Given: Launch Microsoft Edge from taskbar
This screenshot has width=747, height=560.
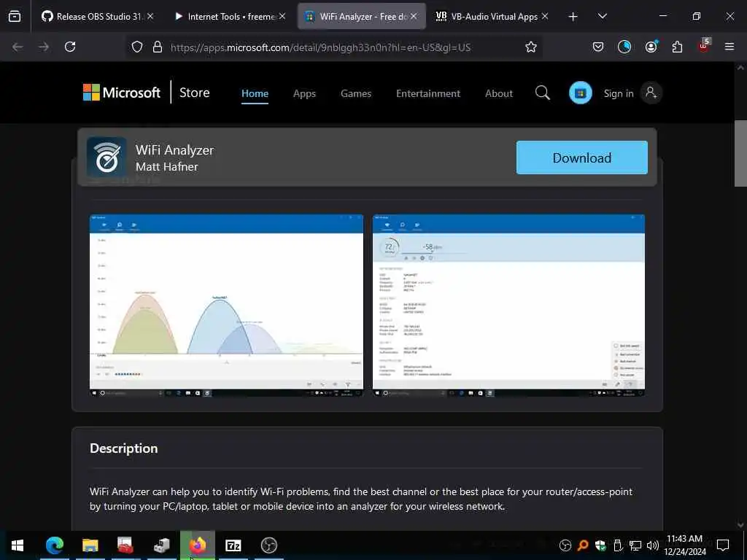Looking at the screenshot, I should (x=54, y=545).
